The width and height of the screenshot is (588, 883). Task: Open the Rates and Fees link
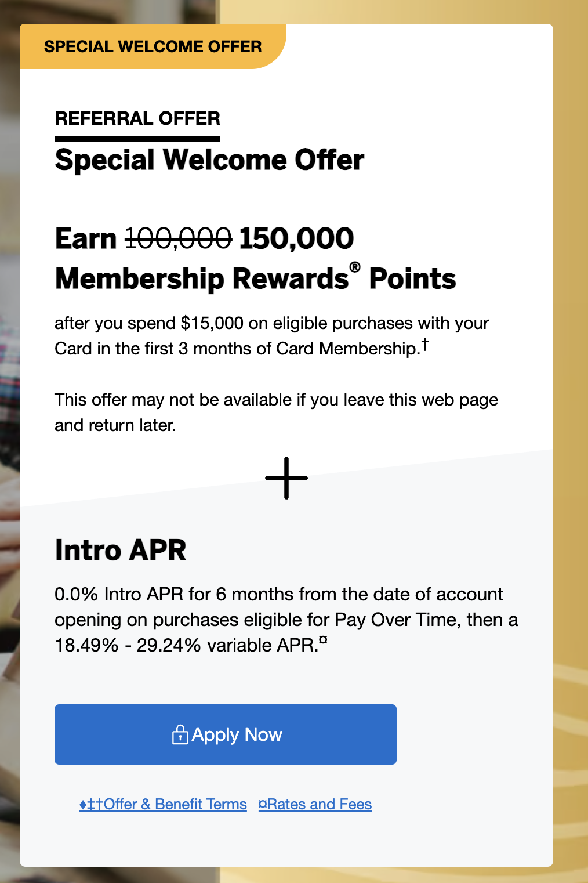click(x=315, y=804)
